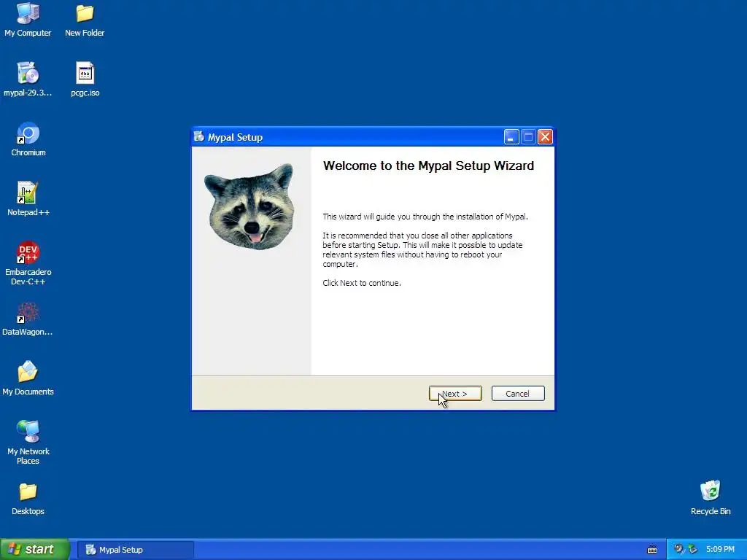The width and height of the screenshot is (747, 560).
Task: Close the Mypal Setup window
Action: [545, 137]
